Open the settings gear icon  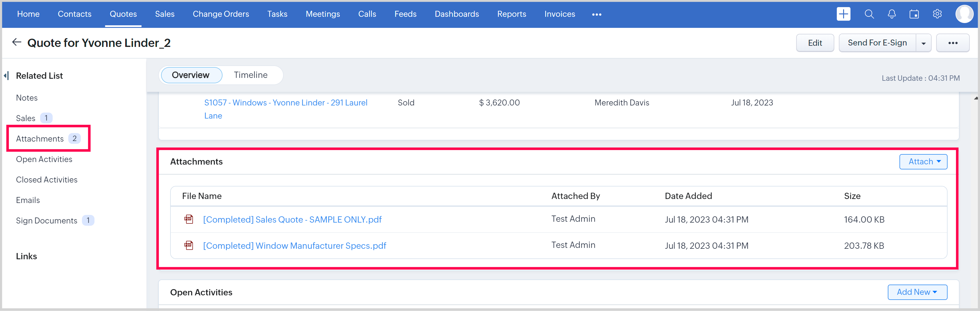point(937,14)
